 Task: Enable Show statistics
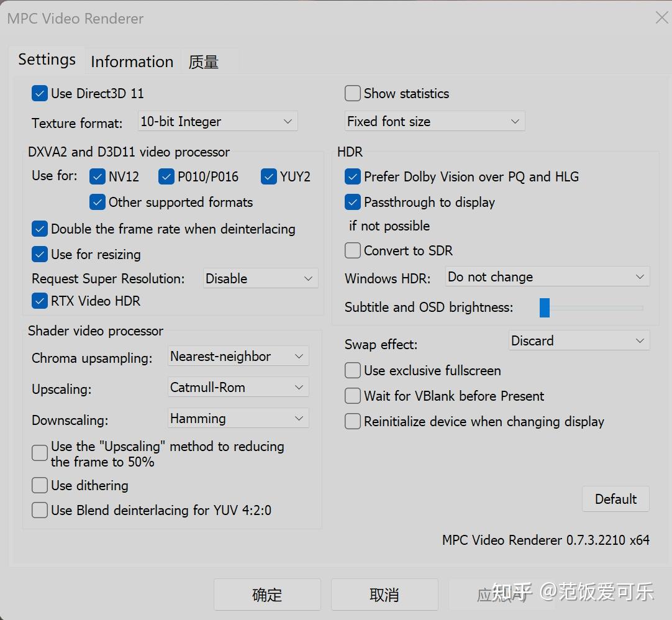pyautogui.click(x=352, y=93)
